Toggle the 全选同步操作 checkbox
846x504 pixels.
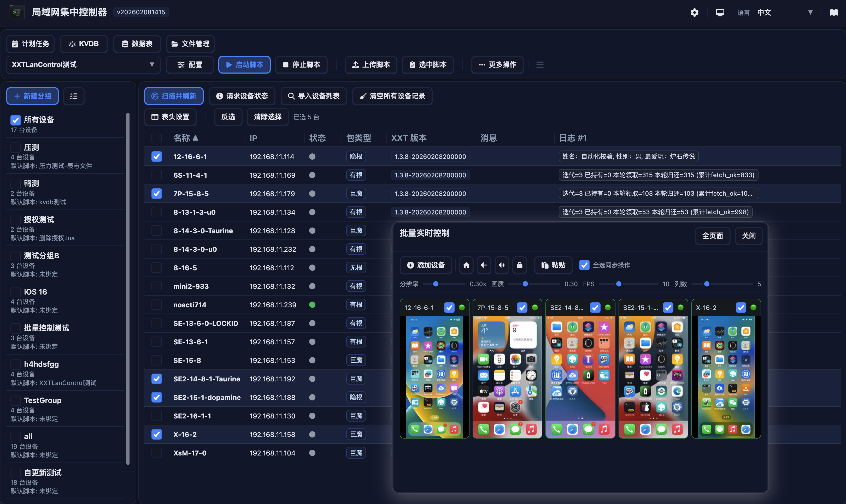[585, 265]
